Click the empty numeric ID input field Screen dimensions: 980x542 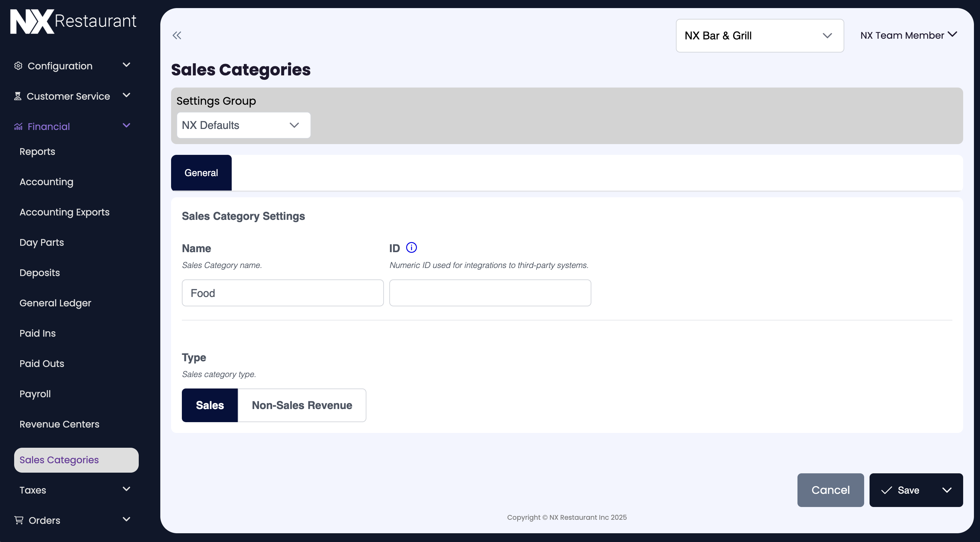click(490, 293)
